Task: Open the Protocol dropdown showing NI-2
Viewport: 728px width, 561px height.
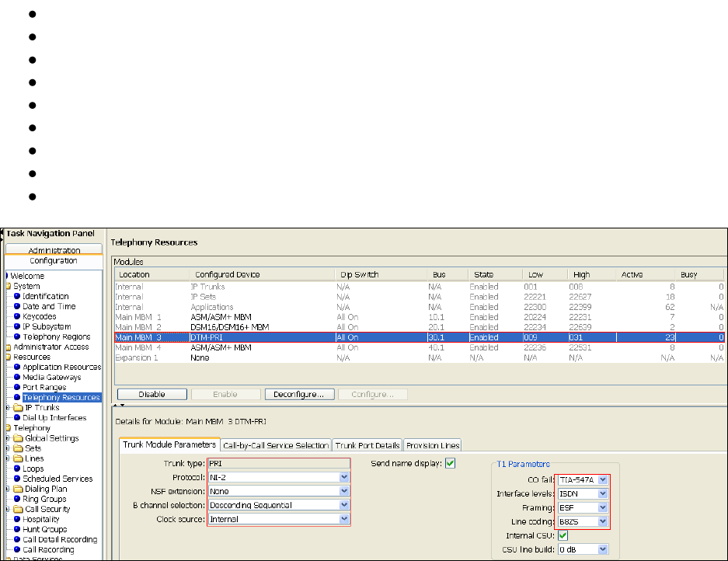Action: (x=344, y=477)
